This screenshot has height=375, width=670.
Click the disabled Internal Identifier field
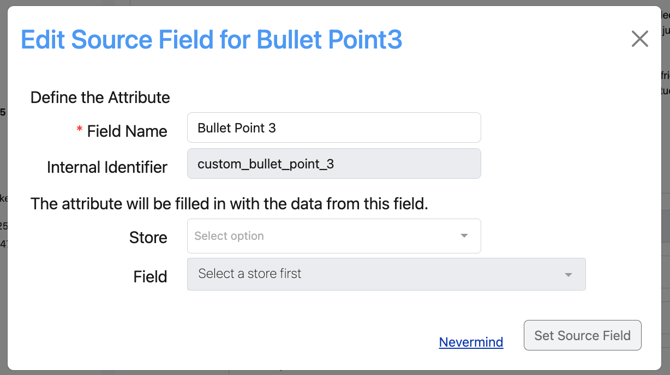pyautogui.click(x=334, y=164)
